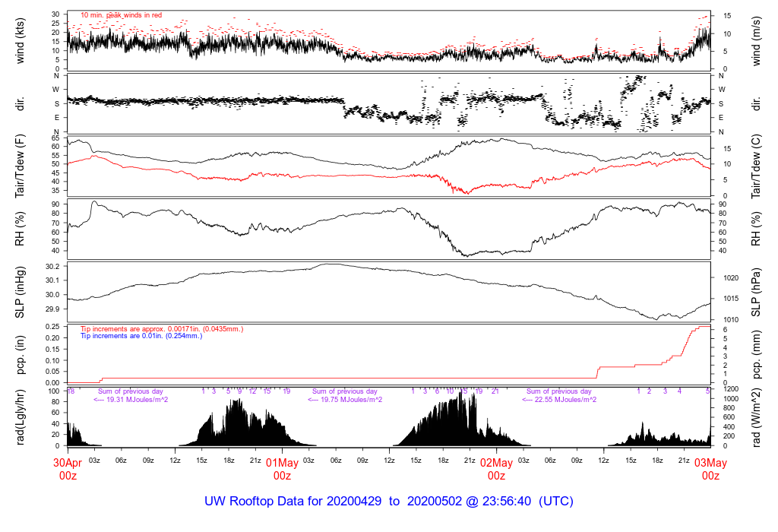Screen dimensions: 778x532
Task: Click the '65' tick on temperature F axis
Action: pyautogui.click(x=55, y=138)
